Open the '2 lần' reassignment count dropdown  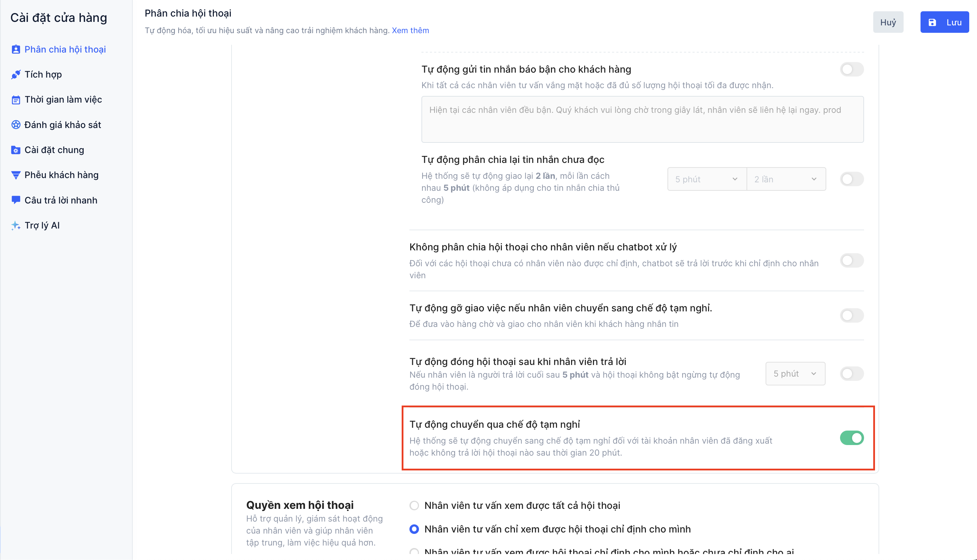pos(786,179)
